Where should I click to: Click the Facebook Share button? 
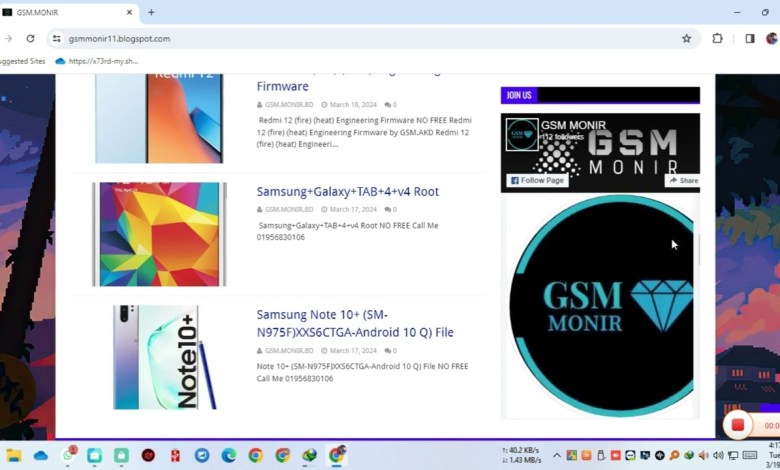point(683,180)
